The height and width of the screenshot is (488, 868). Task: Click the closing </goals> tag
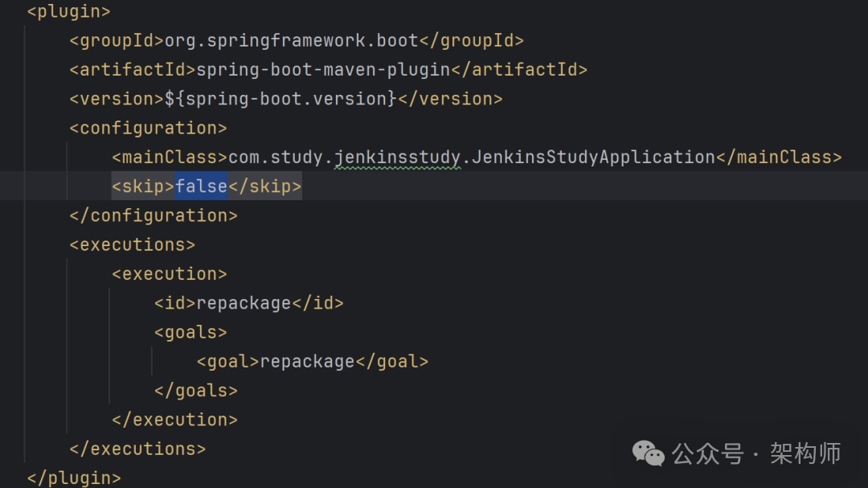click(x=196, y=391)
